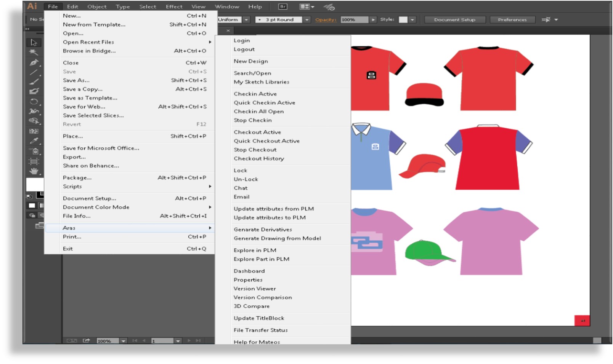Select the Selection arrow tool
This screenshot has height=364, width=613.
[34, 42]
